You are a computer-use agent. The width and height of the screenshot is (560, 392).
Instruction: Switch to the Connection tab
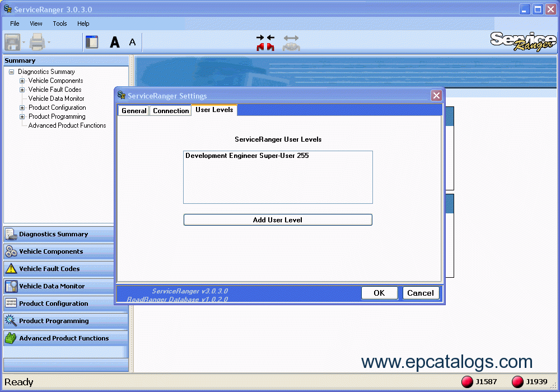tap(171, 111)
